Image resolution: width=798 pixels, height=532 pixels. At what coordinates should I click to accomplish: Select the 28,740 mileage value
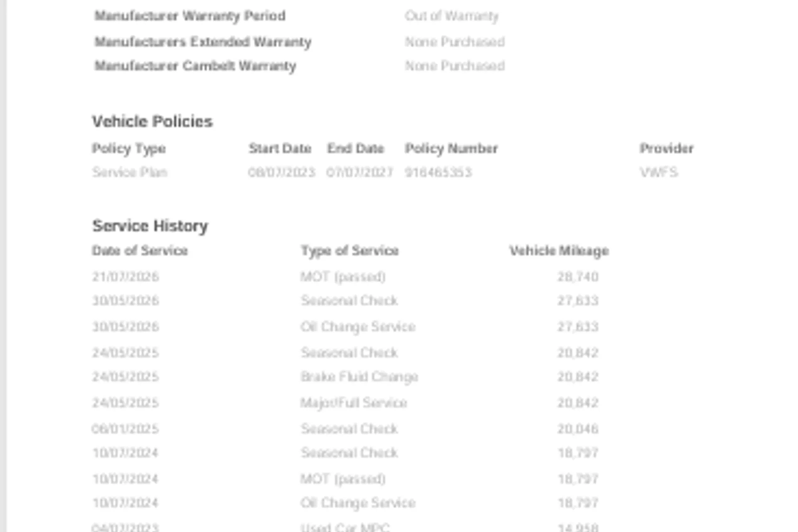[x=578, y=277]
